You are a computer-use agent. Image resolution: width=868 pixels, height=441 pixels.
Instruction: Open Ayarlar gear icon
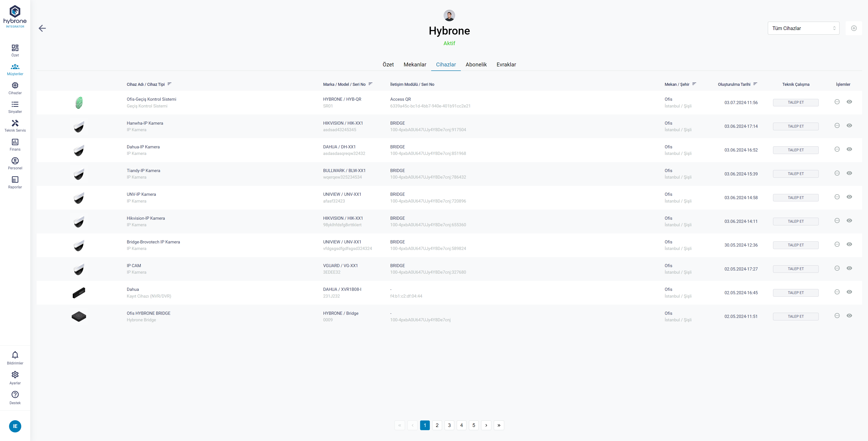[x=15, y=377]
